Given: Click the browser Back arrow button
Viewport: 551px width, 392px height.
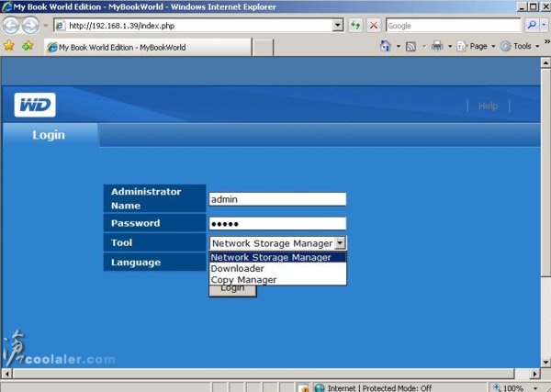Looking at the screenshot, I should click(11, 26).
